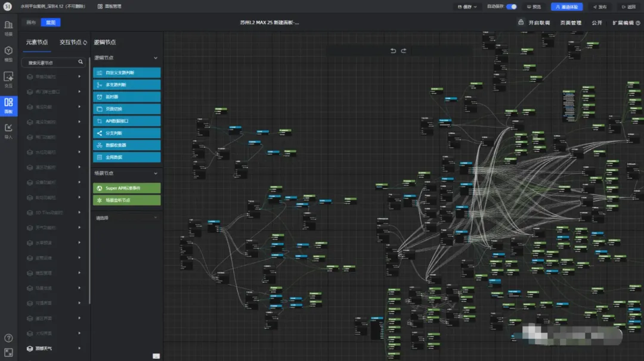Screen dimensions: 644x361
Task: Click the 发布 publish button
Action: 599,7
